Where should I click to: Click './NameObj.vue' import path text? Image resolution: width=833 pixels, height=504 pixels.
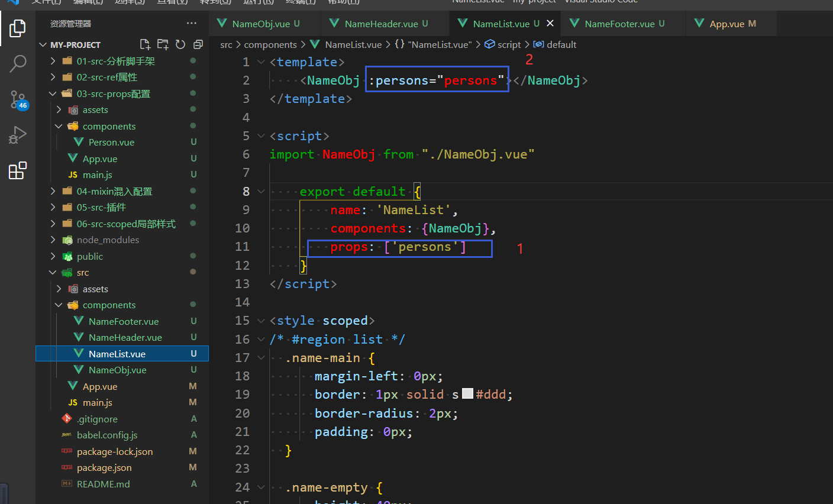[478, 154]
